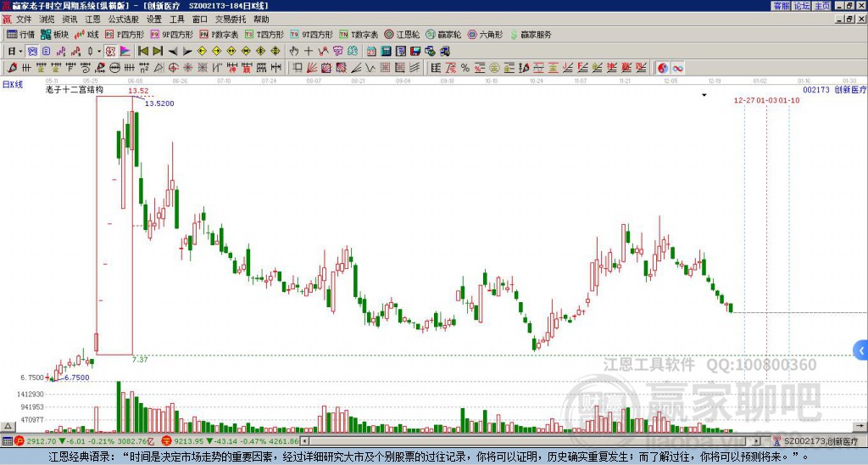Step chart right with black arrow icon
The height and width of the screenshot is (465, 868).
(x=187, y=51)
